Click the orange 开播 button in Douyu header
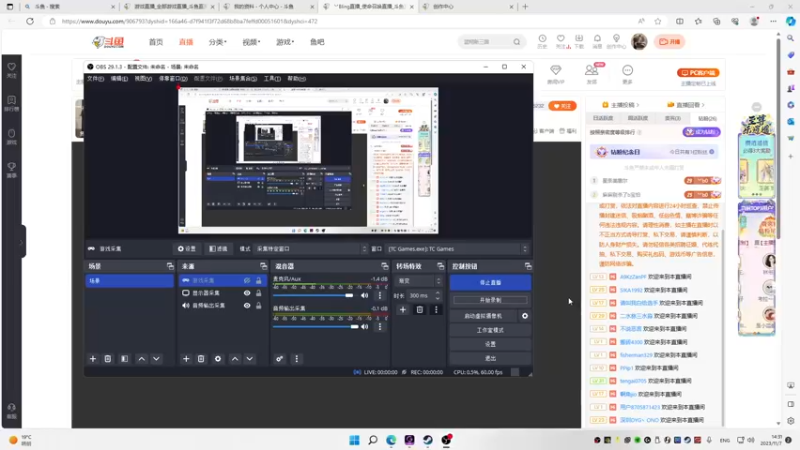This screenshot has height=450, width=800. (669, 42)
